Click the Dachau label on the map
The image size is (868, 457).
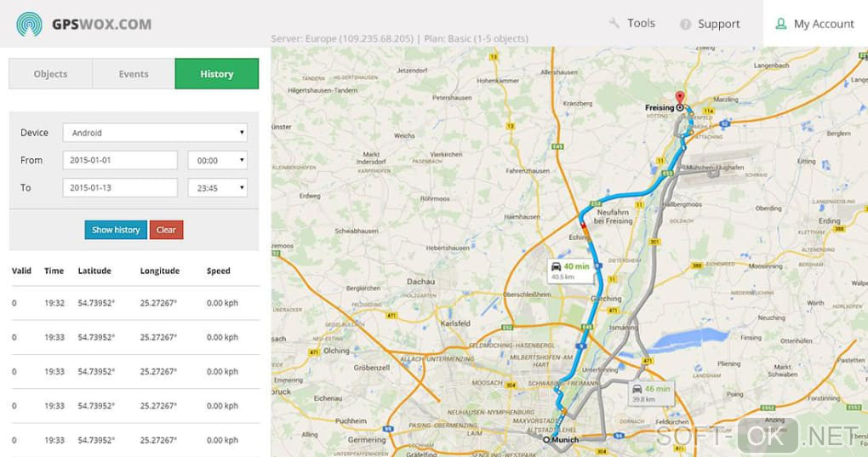[420, 282]
